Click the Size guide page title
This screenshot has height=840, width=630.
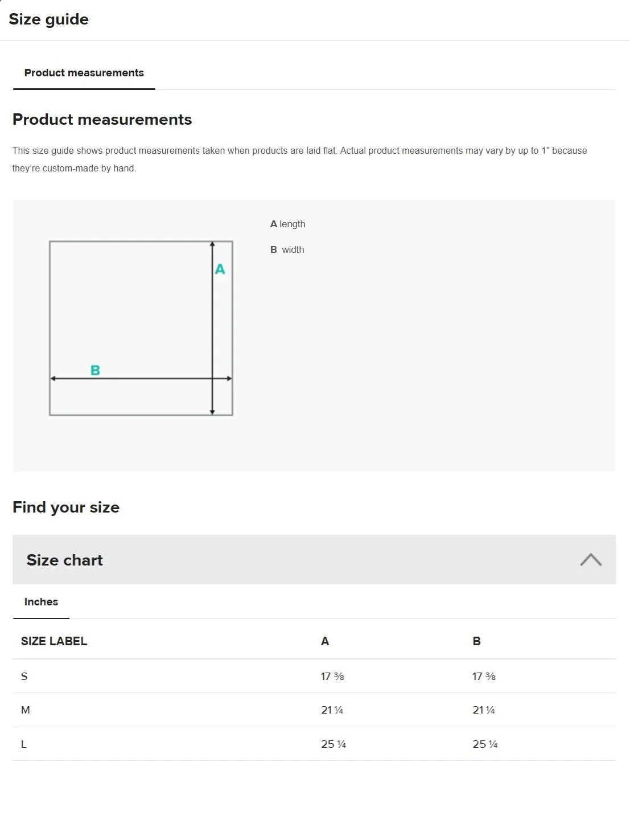click(x=49, y=19)
